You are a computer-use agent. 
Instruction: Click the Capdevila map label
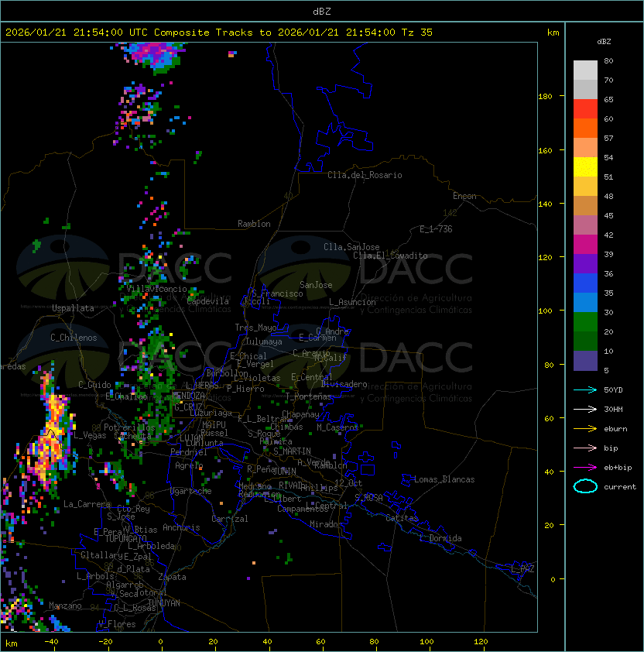tap(207, 301)
